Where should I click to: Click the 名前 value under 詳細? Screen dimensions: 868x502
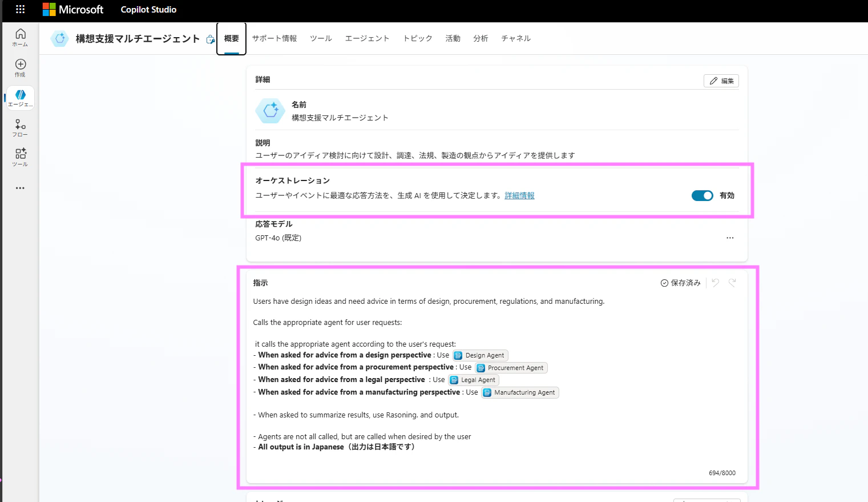tap(340, 118)
